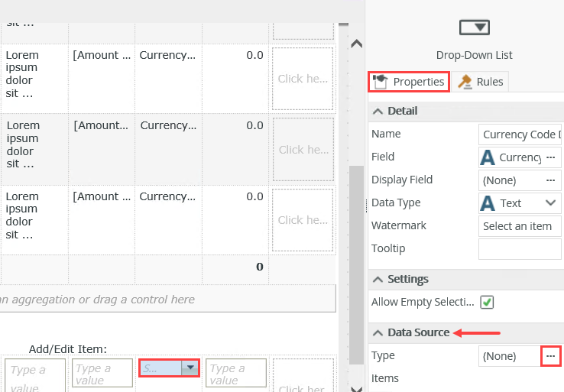The image size is (564, 392).
Task: Collapse the Data Source section
Action: tap(378, 332)
